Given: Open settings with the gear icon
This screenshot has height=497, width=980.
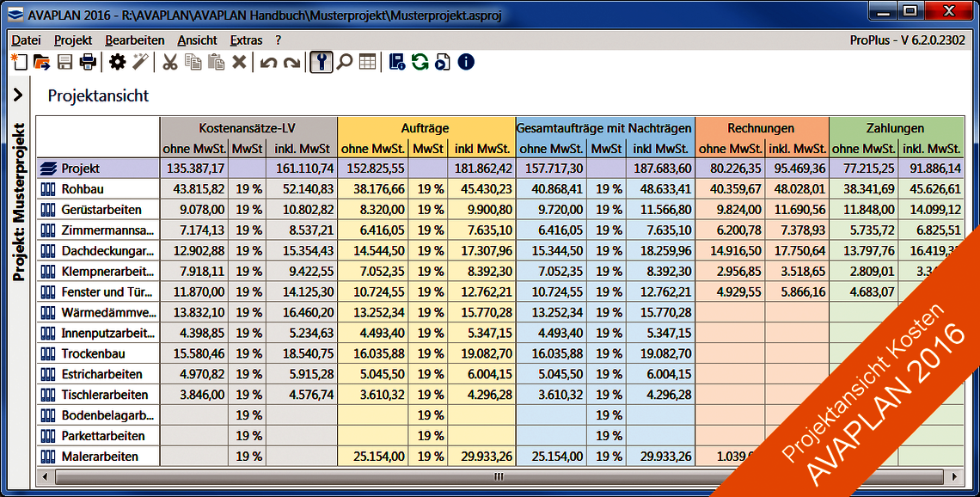Looking at the screenshot, I should point(118,62).
